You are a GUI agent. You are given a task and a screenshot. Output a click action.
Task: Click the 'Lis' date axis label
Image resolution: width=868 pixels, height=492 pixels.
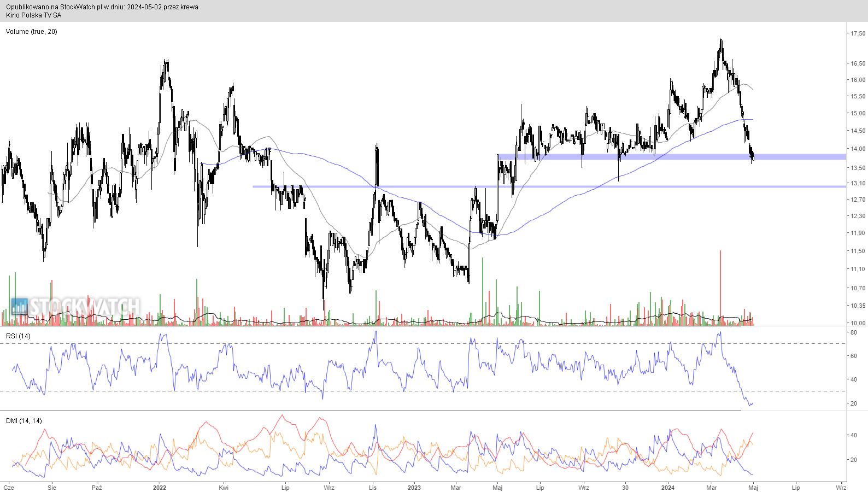click(x=373, y=487)
